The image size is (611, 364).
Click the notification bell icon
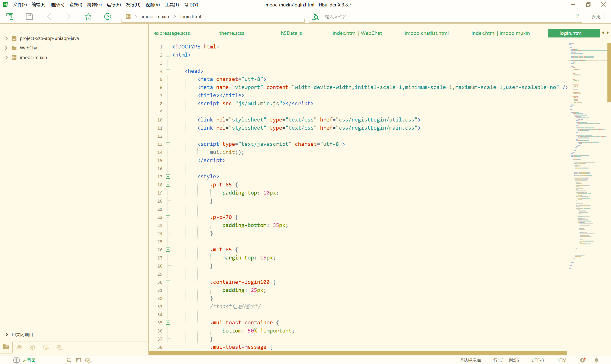click(596, 360)
